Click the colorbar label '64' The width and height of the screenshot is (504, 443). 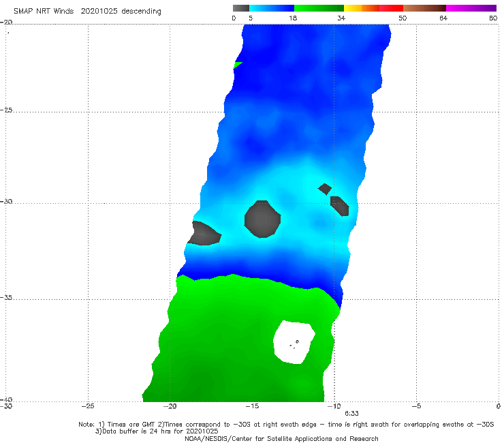click(443, 18)
